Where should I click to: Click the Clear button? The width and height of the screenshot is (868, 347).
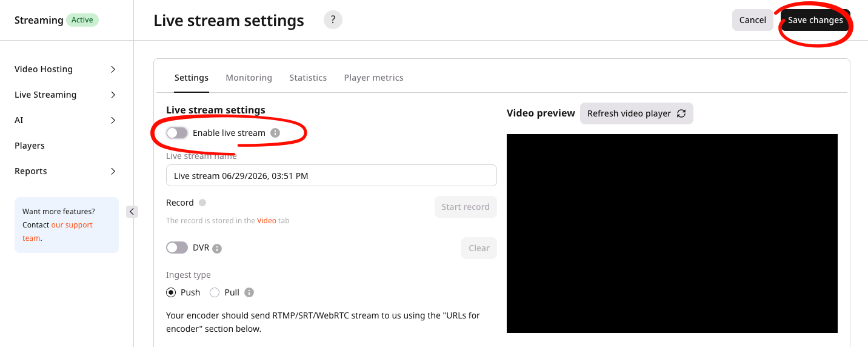[479, 248]
